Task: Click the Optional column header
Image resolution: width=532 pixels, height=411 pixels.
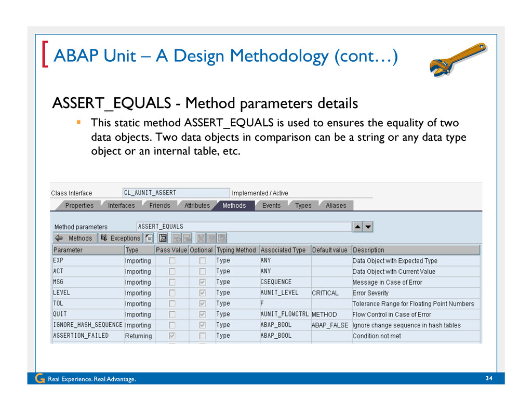Action: (x=202, y=250)
